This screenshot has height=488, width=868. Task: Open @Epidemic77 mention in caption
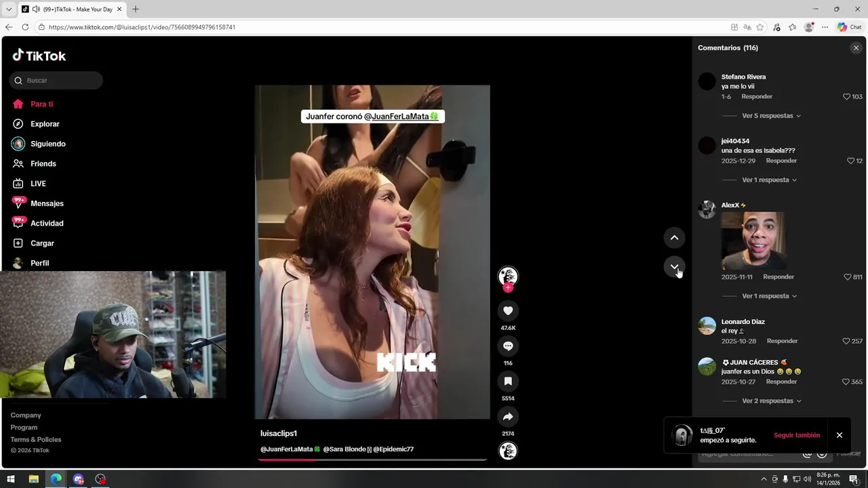pyautogui.click(x=393, y=449)
